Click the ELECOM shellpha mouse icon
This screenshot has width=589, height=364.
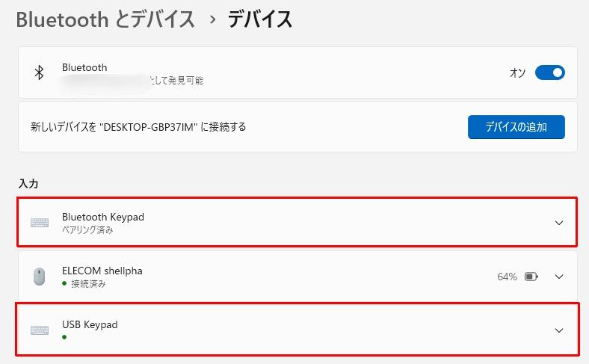click(40, 277)
